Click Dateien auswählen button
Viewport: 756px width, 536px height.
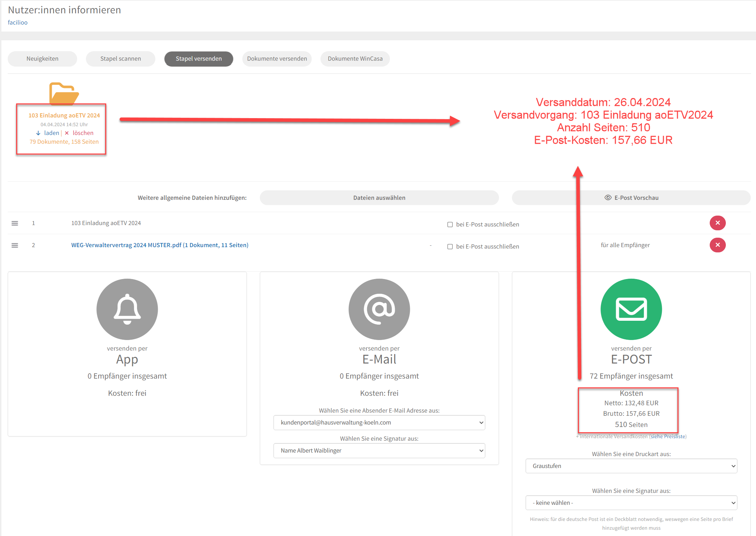(x=379, y=198)
